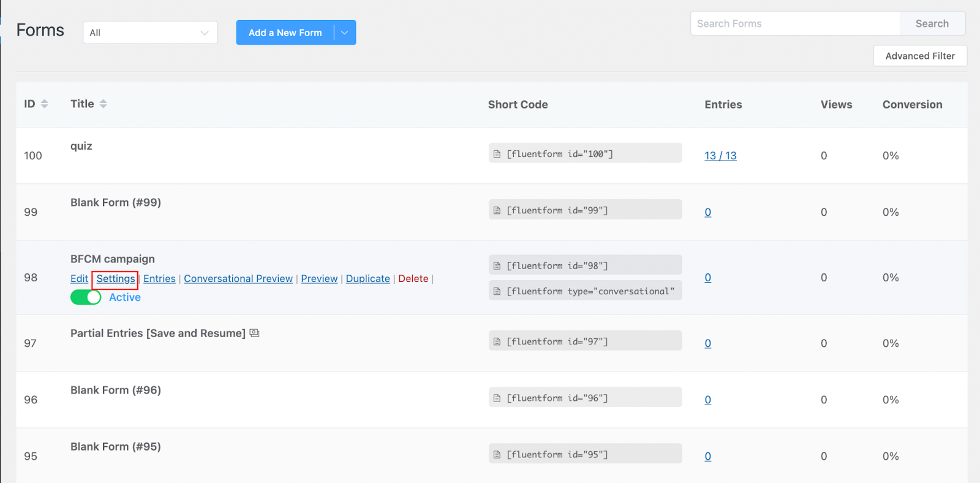Open the All forms filter dropdown
Viewport: 980px width, 483px height.
[x=150, y=32]
